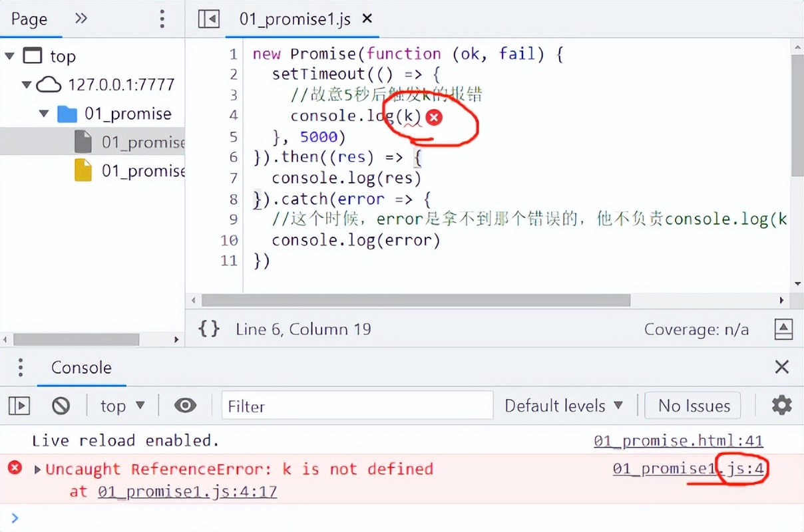The image size is (804, 532).
Task: Show the console sidebar
Action: click(x=19, y=405)
